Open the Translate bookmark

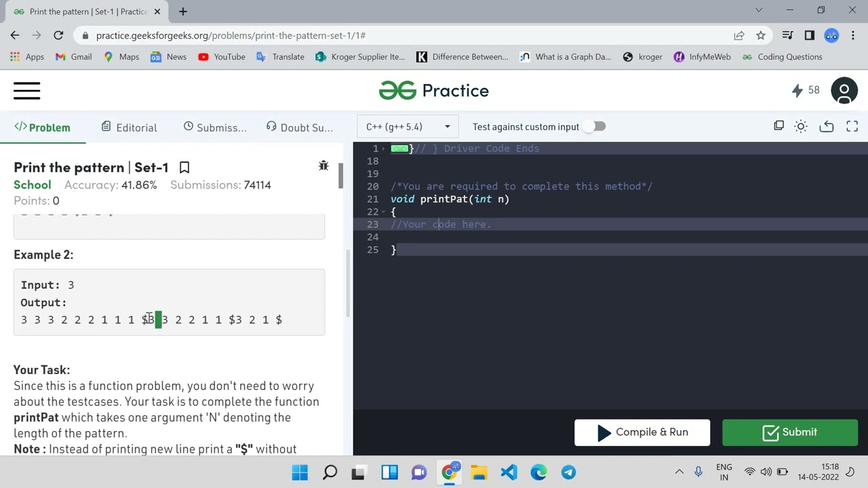click(280, 57)
